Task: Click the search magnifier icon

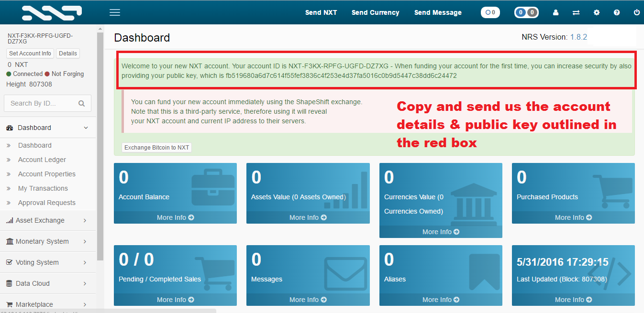Action: pos(81,103)
